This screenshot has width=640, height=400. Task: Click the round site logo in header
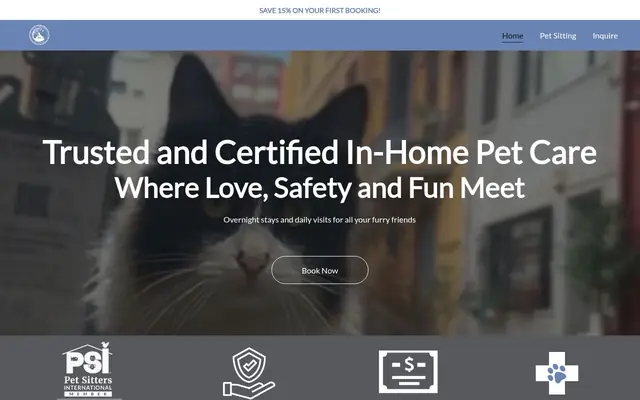(39, 35)
